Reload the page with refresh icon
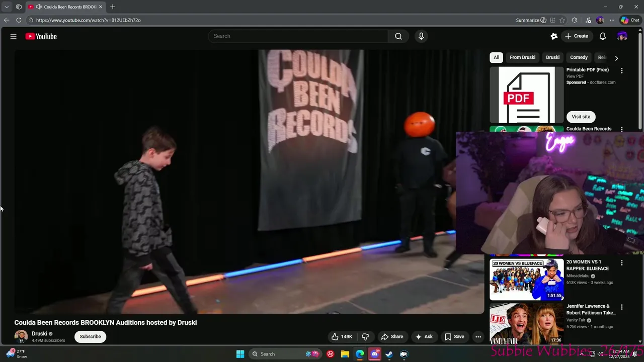The width and height of the screenshot is (644, 362). click(x=19, y=20)
